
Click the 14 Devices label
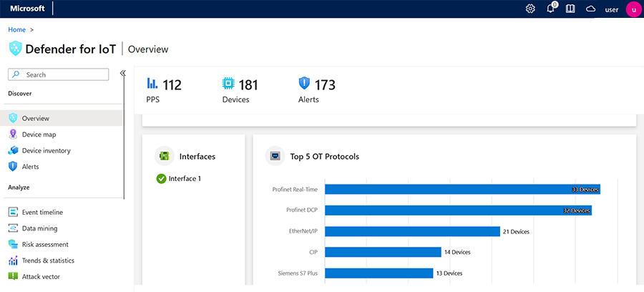pos(457,252)
